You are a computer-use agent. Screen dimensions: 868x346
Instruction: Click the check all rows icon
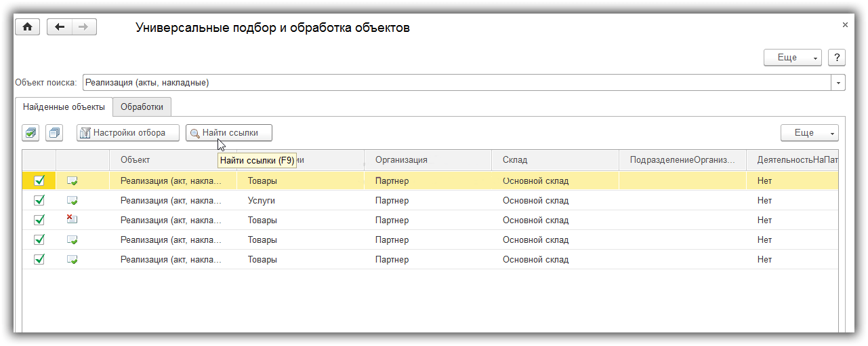pyautogui.click(x=30, y=133)
